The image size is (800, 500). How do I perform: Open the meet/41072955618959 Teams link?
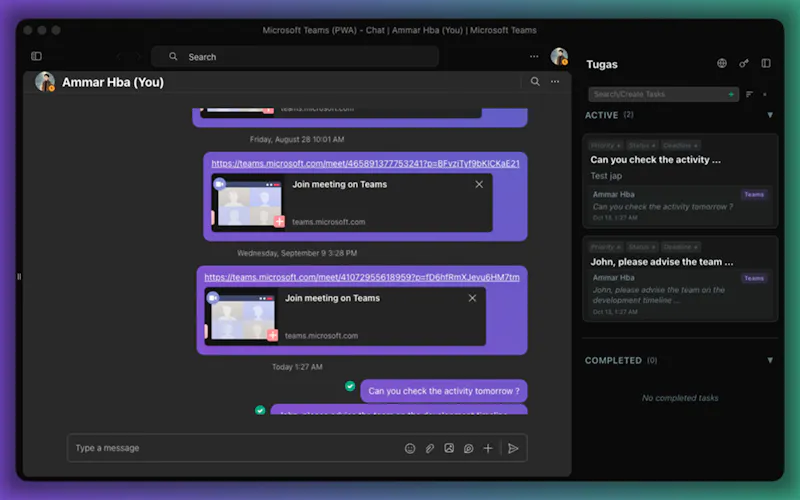(x=362, y=277)
